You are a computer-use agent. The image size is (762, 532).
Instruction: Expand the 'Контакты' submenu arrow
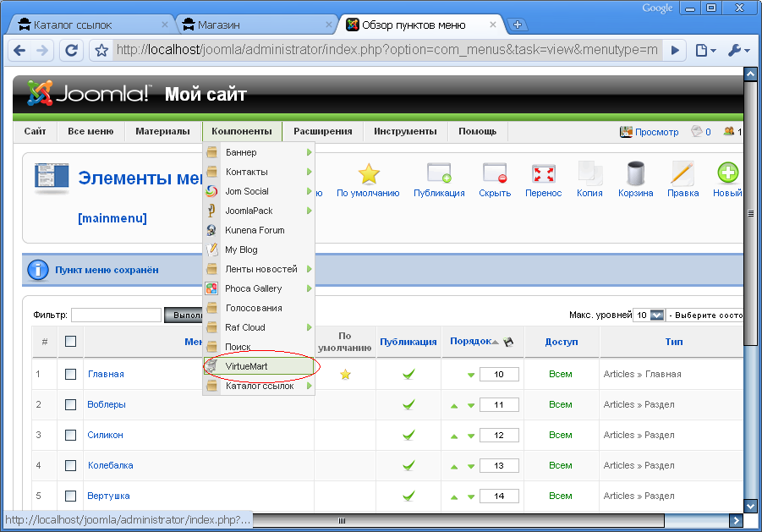[x=309, y=172]
